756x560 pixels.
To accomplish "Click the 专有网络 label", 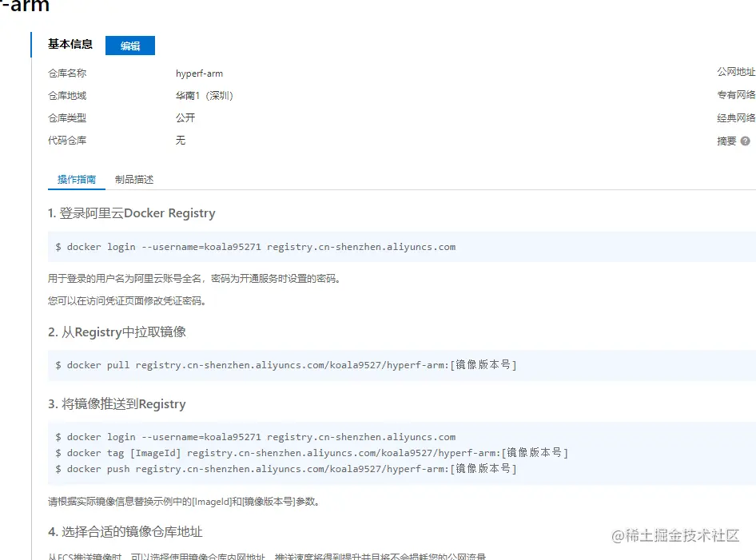I will click(x=736, y=94).
